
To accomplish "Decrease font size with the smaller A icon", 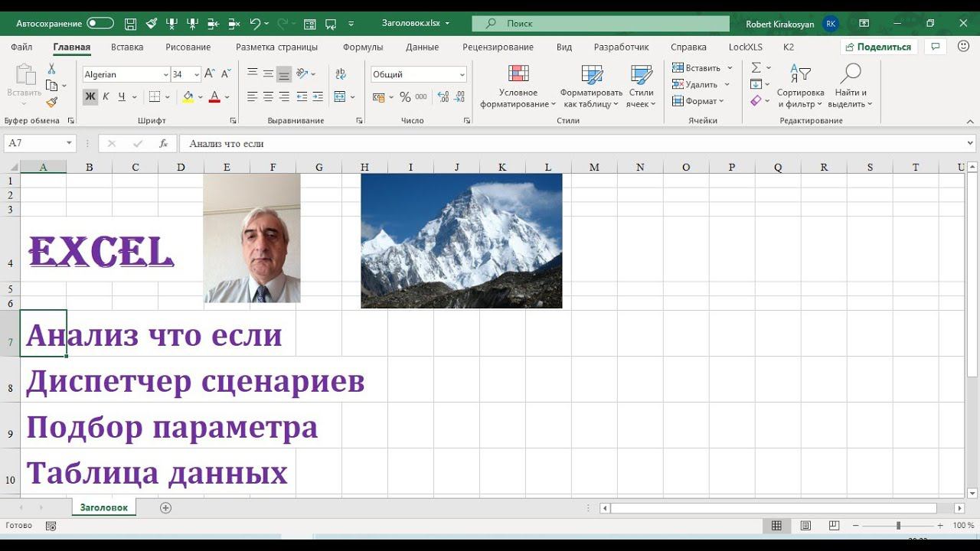I will tap(226, 74).
